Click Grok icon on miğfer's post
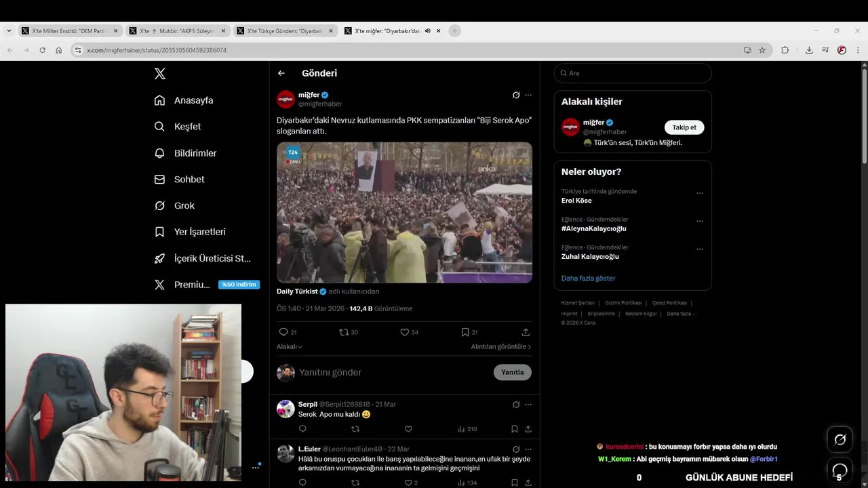Screen dimensions: 868x488 (516, 95)
